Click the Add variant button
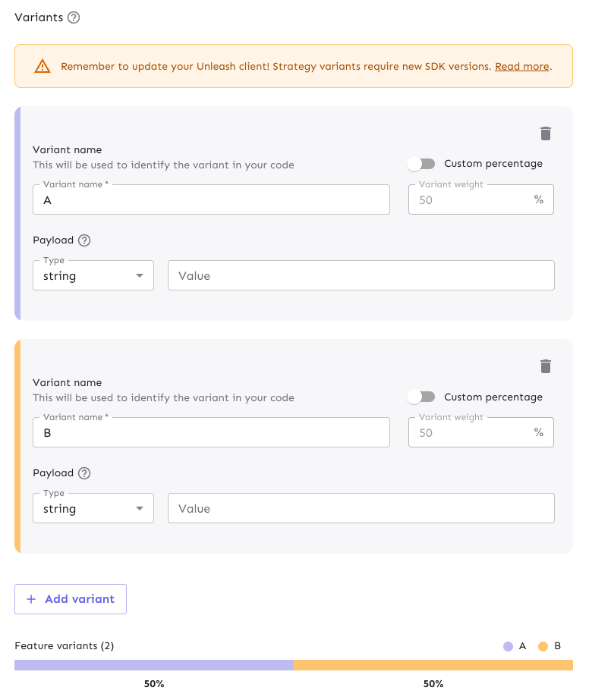 pos(70,599)
